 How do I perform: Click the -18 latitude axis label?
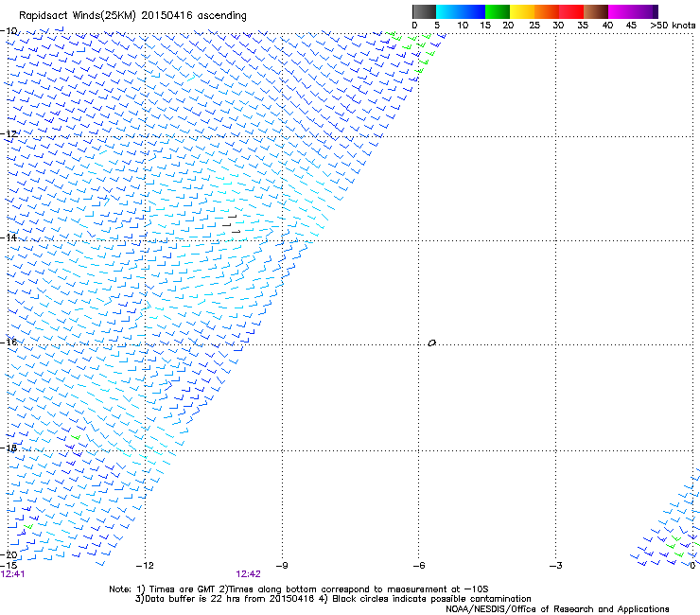coord(9,448)
